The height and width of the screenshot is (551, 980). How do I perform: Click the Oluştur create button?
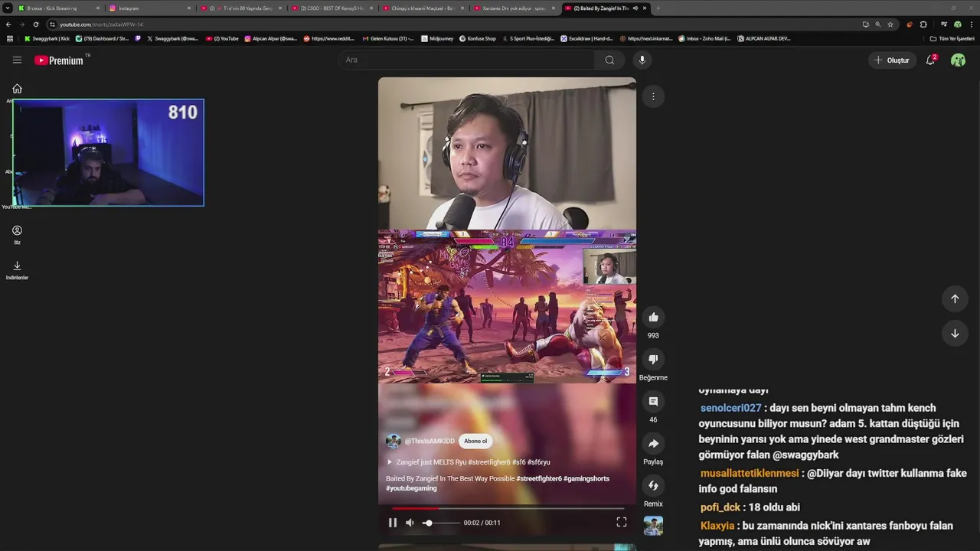pyautogui.click(x=892, y=60)
